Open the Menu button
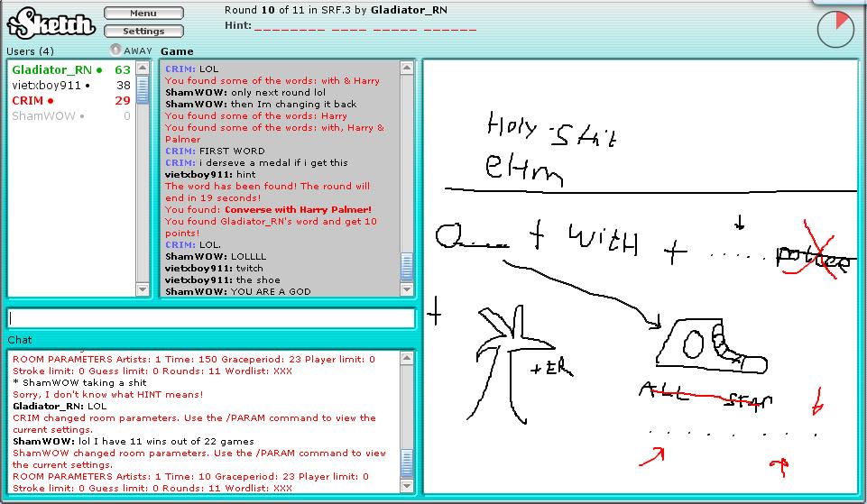 (x=143, y=14)
